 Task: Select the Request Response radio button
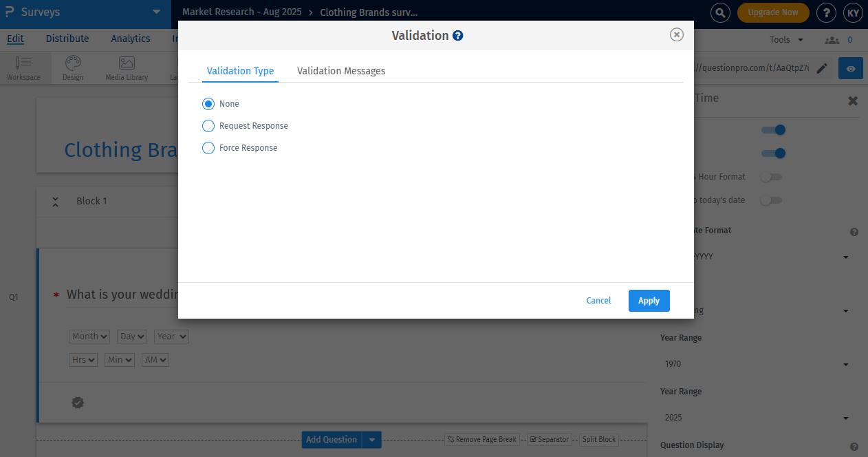point(208,126)
